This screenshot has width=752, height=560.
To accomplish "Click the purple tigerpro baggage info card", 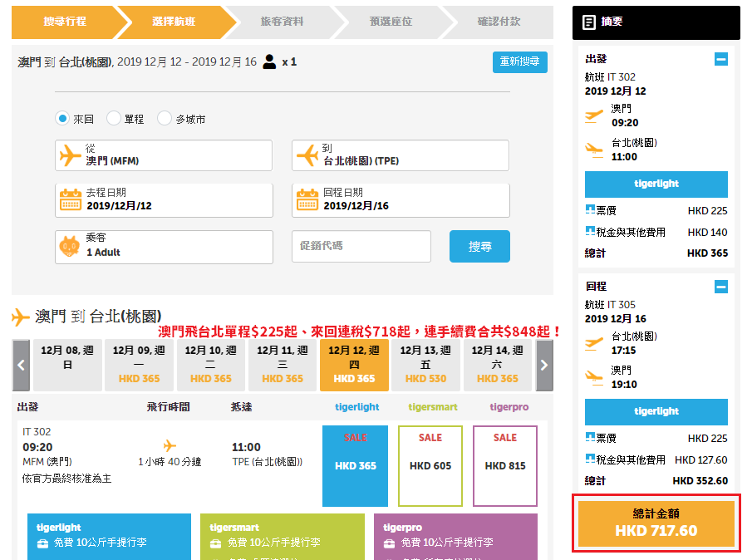I will pyautogui.click(x=455, y=537).
